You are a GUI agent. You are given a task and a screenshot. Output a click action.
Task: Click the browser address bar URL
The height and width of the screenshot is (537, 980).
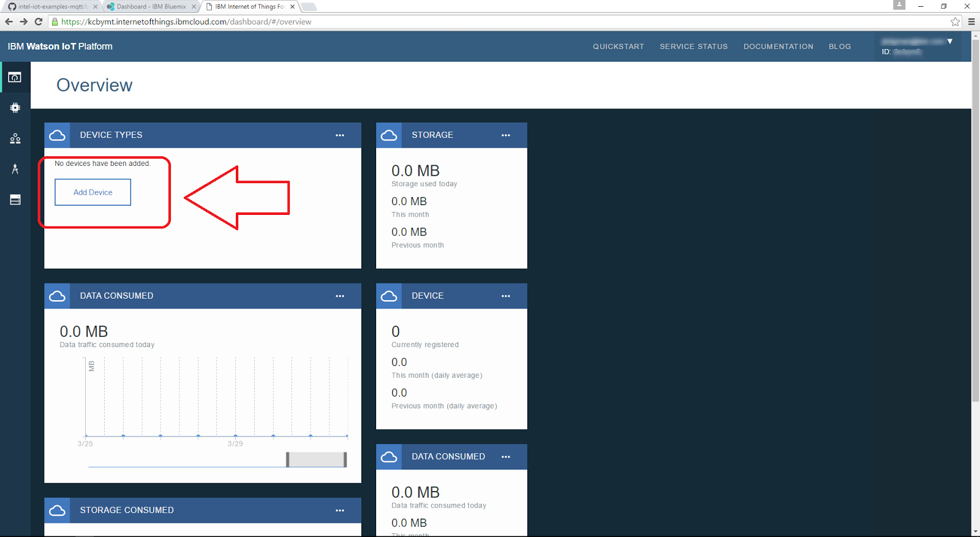(186, 21)
